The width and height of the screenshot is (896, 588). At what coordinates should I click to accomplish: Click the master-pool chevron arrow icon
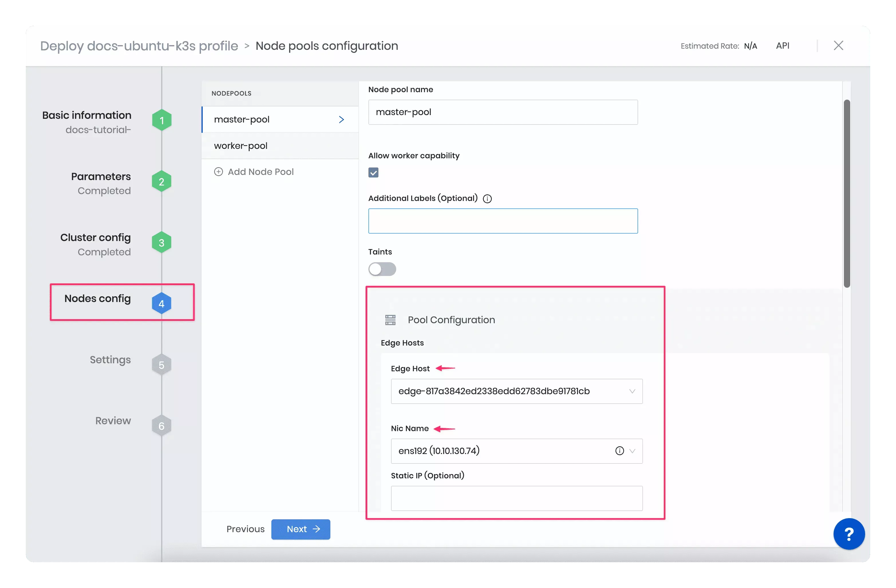(342, 119)
